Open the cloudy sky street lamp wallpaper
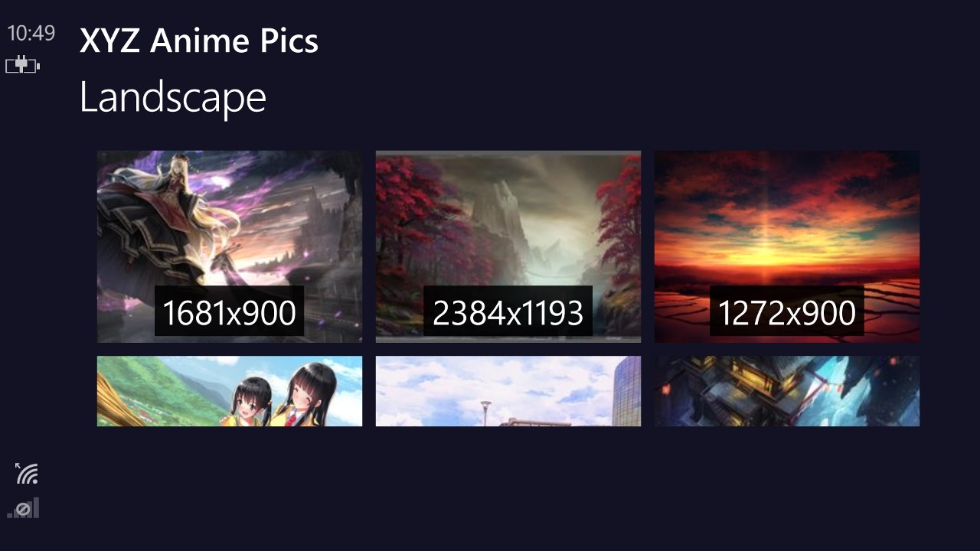This screenshot has height=551, width=980. tap(508, 391)
